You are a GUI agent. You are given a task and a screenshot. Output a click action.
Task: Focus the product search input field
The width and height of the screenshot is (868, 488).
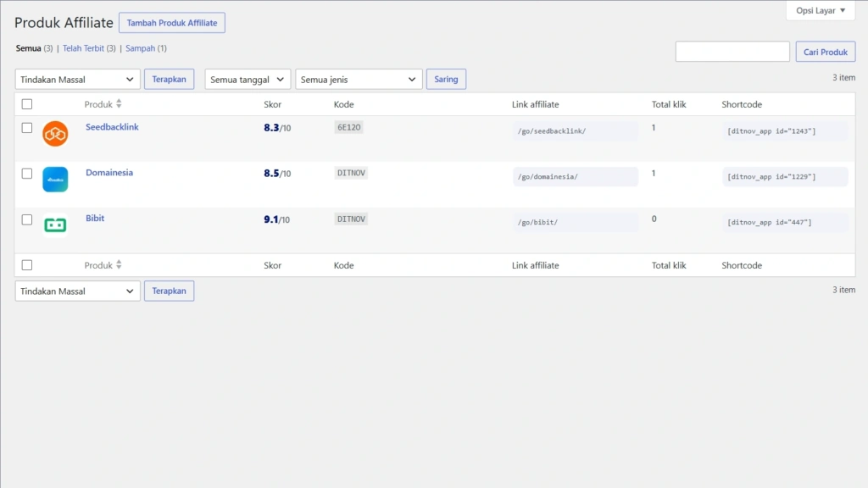[732, 52]
